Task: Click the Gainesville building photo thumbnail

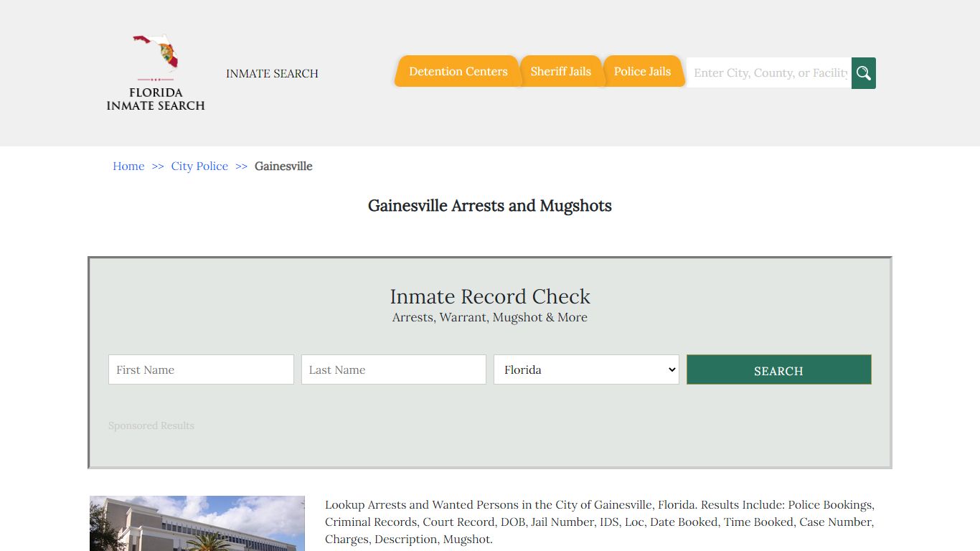Action: click(197, 523)
